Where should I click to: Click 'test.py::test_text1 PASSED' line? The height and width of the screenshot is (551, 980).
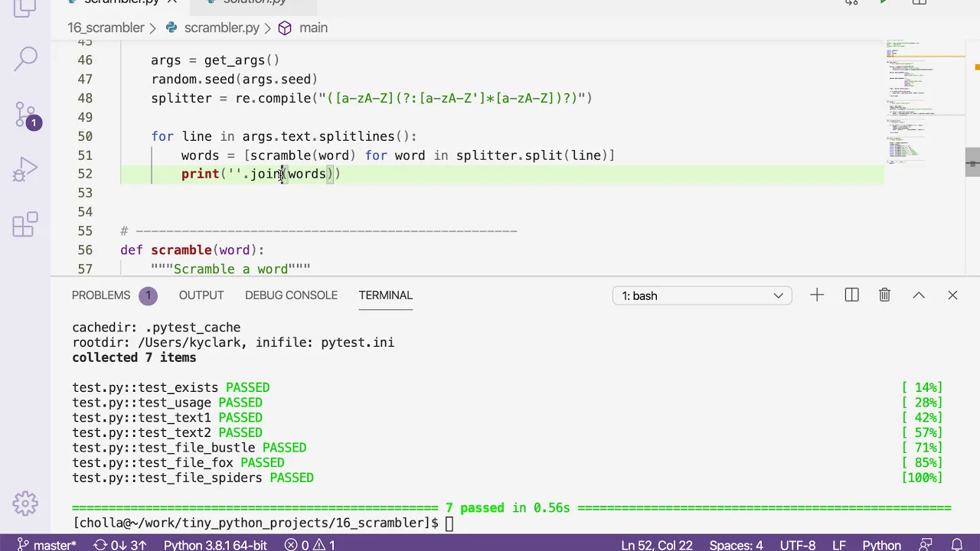[167, 418]
